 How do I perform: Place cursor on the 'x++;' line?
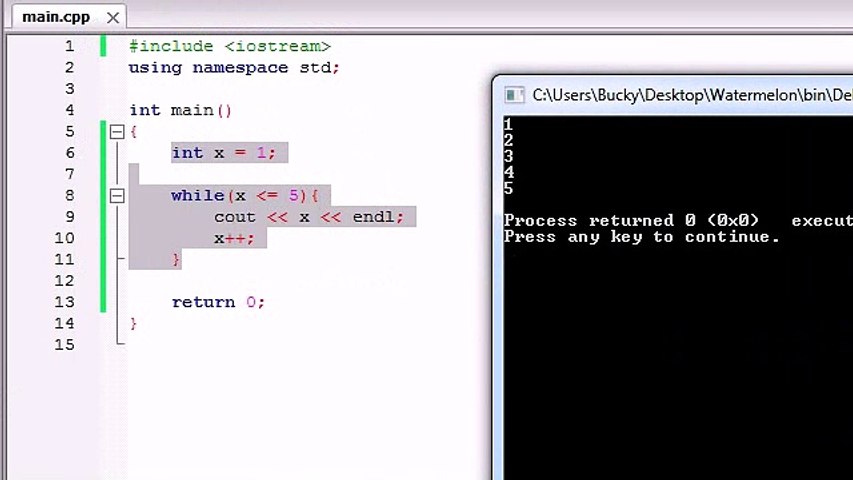tap(234, 238)
